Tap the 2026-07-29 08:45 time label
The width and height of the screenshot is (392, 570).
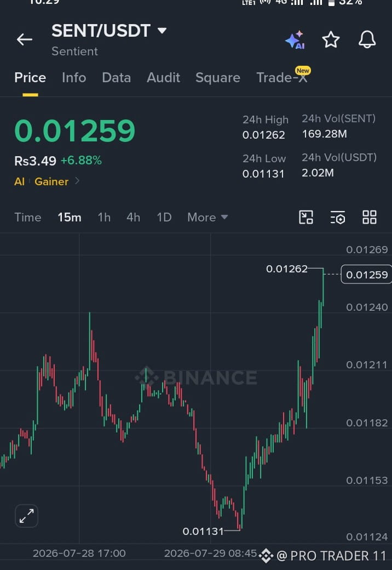tap(211, 553)
